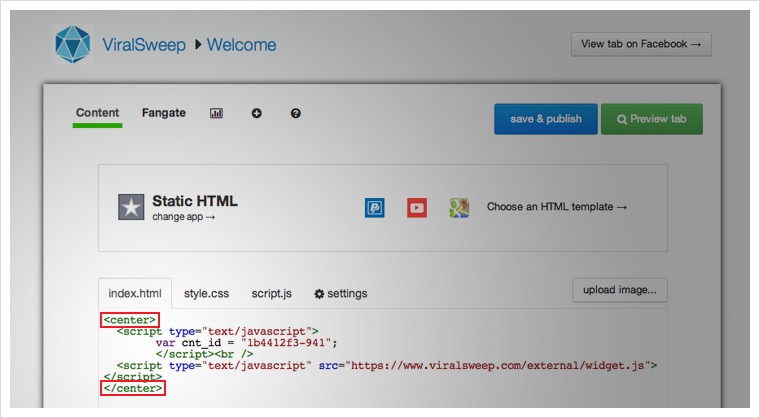Select the index.html file tab
The height and width of the screenshot is (418, 760).
[x=135, y=293]
